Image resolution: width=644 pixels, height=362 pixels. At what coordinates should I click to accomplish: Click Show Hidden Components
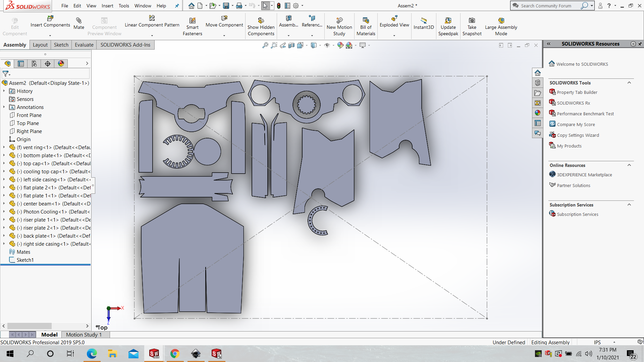coord(261,27)
